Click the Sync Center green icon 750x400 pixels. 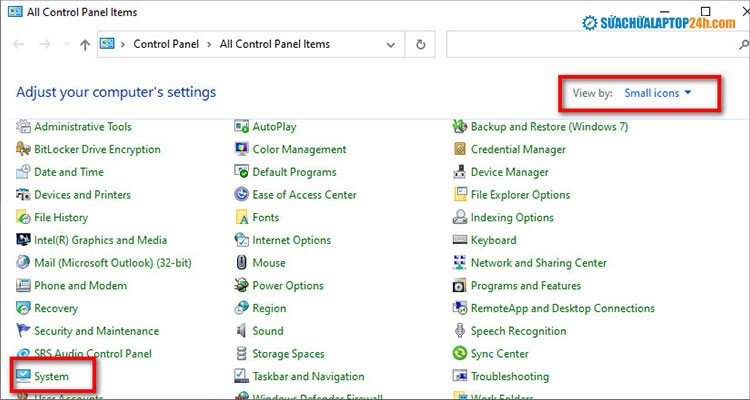(460, 354)
